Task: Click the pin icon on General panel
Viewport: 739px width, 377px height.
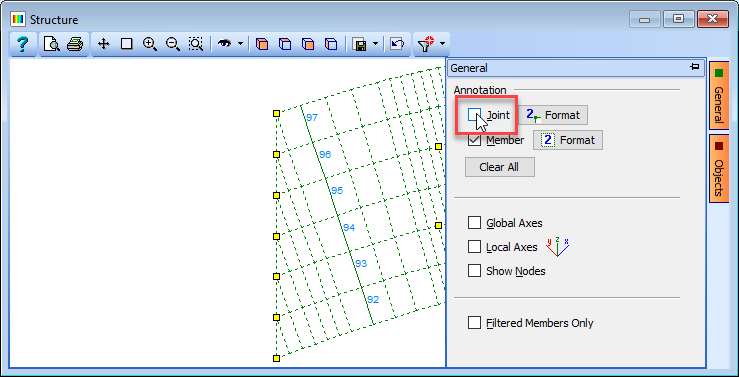Action: click(694, 67)
